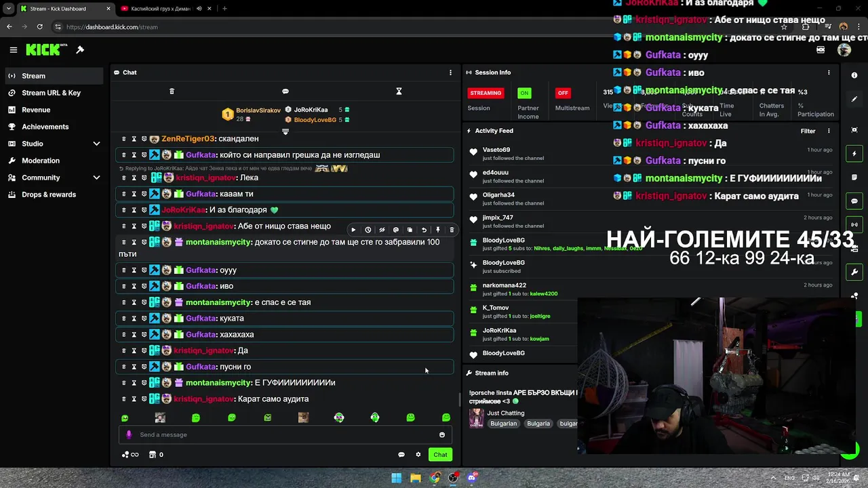Click the last green emote in emote row
Viewport: 868px width, 488px height.
pyautogui.click(x=446, y=418)
